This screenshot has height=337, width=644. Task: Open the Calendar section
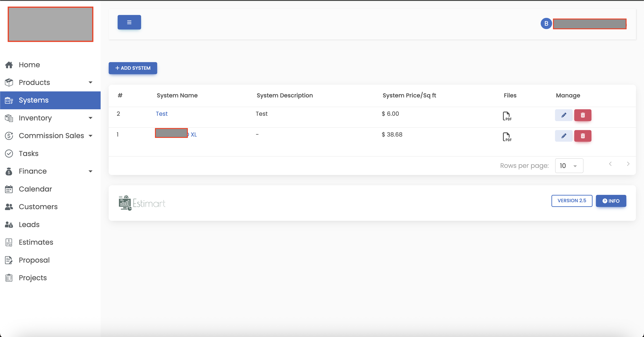(x=35, y=189)
